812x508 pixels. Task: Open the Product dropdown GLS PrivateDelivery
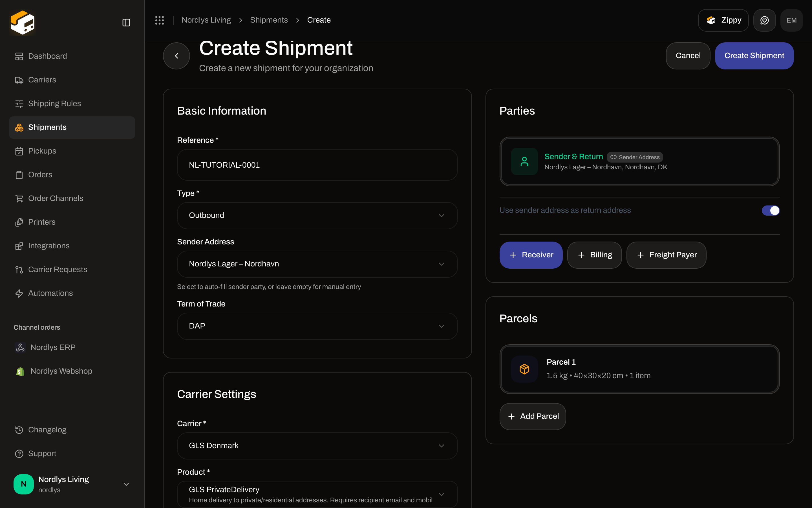pyautogui.click(x=317, y=494)
